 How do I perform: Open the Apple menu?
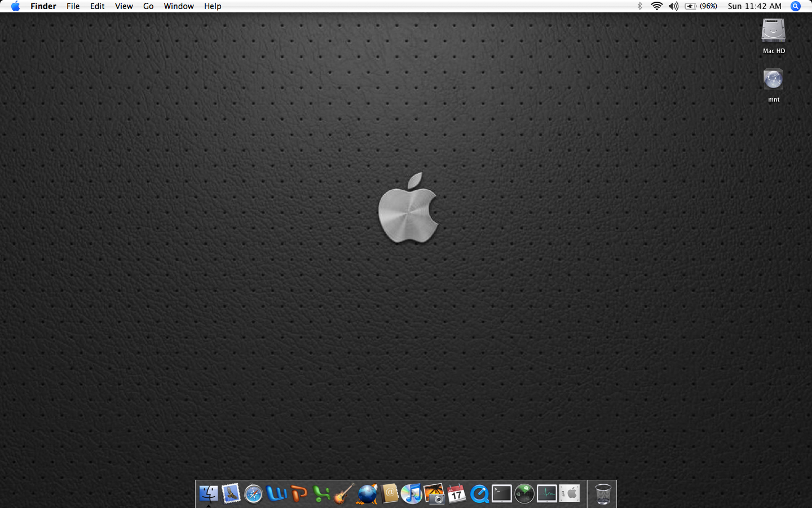(x=15, y=6)
